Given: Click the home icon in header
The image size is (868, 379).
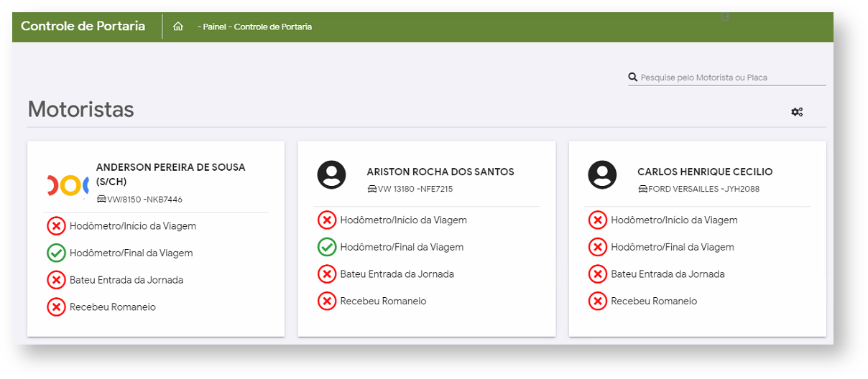Looking at the screenshot, I should tap(178, 27).
